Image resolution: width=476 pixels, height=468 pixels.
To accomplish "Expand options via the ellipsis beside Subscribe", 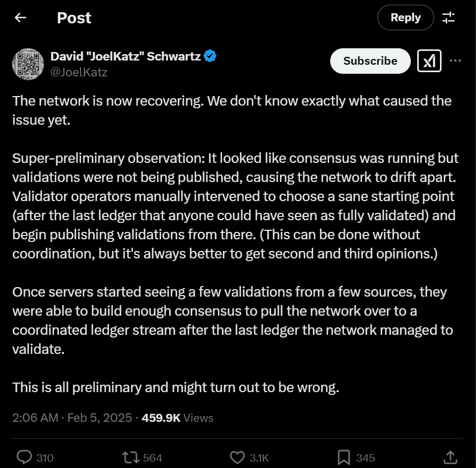I will point(455,60).
